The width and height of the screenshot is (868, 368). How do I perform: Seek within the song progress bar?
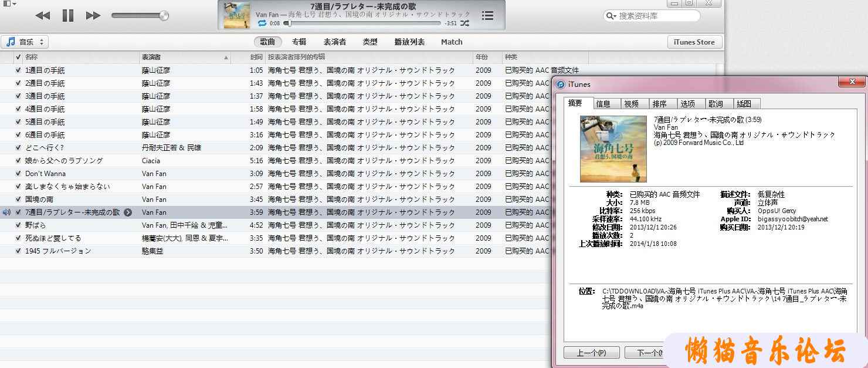tap(362, 23)
